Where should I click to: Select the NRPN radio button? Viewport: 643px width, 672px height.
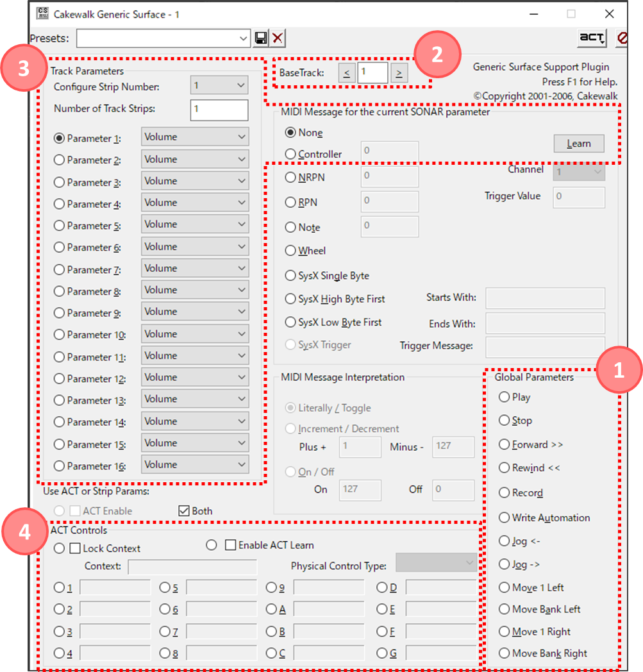[290, 177]
